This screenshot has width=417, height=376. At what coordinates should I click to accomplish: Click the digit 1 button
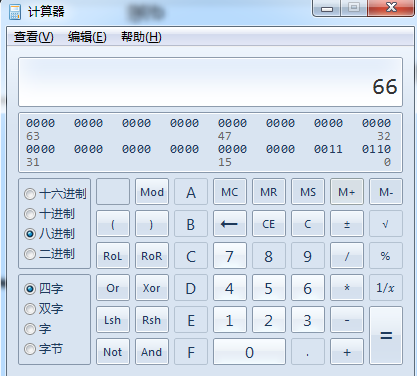coord(230,320)
